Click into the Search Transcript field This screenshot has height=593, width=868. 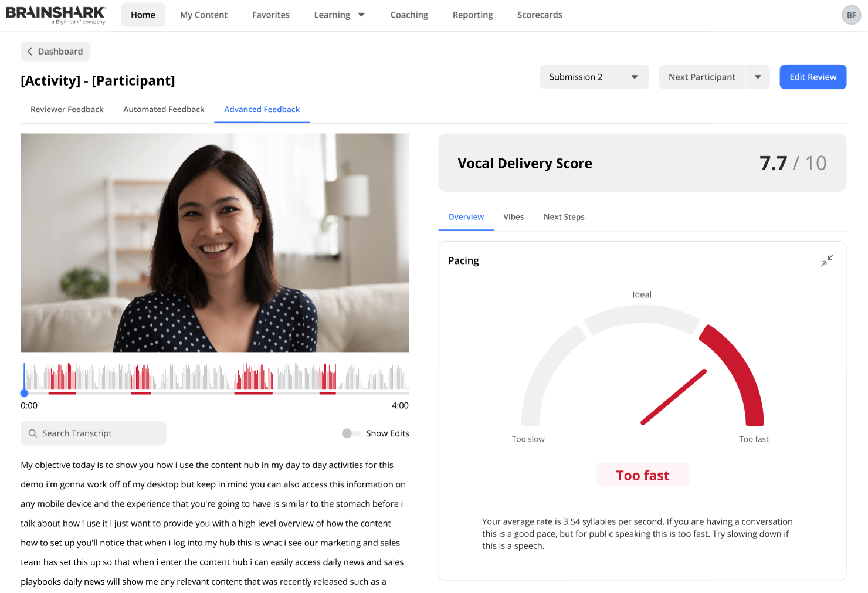(100, 433)
